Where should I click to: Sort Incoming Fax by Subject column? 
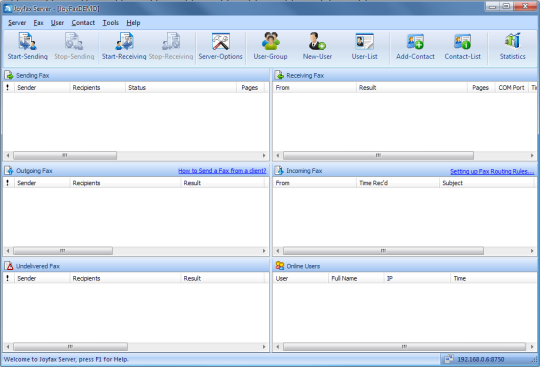(487, 183)
